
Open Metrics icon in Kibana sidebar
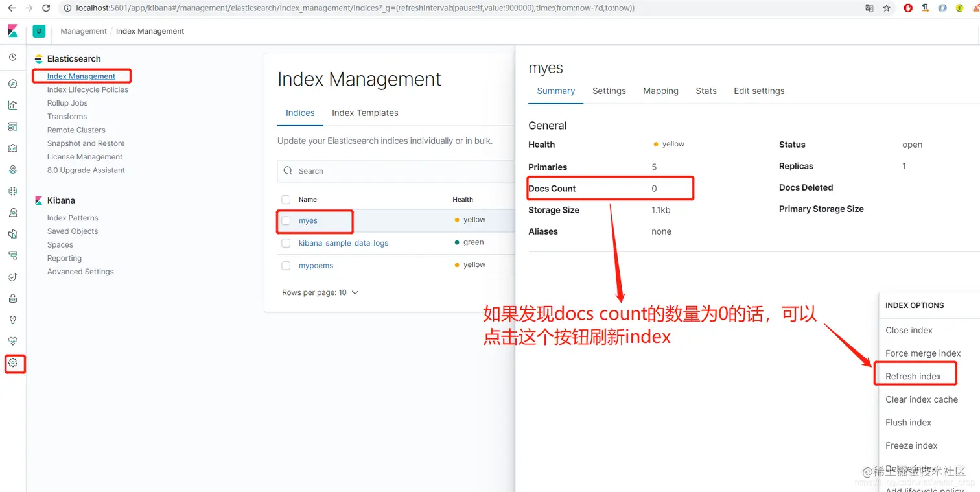tap(12, 213)
